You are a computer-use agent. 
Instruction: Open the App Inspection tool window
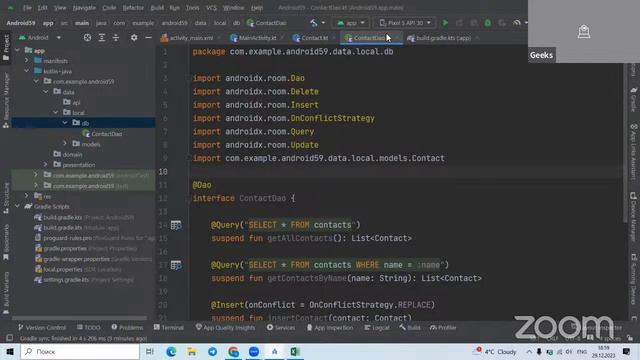click(x=330, y=327)
